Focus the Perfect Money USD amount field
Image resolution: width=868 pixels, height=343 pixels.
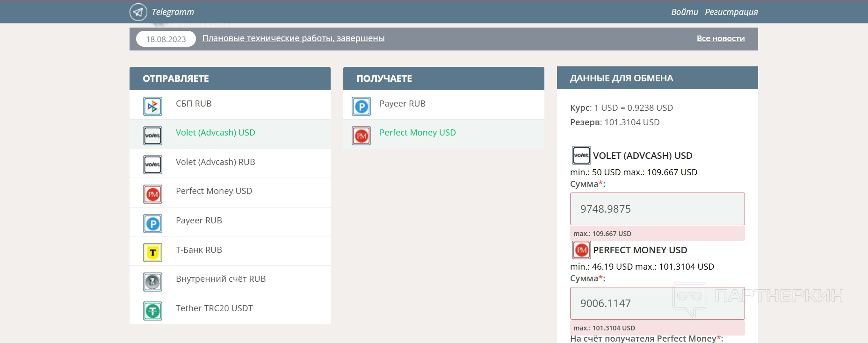(658, 303)
